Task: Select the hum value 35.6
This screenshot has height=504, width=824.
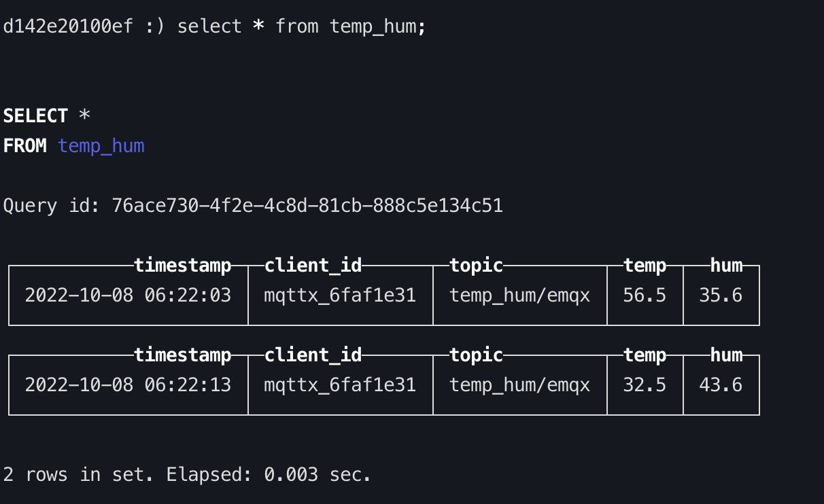Action: (x=721, y=295)
